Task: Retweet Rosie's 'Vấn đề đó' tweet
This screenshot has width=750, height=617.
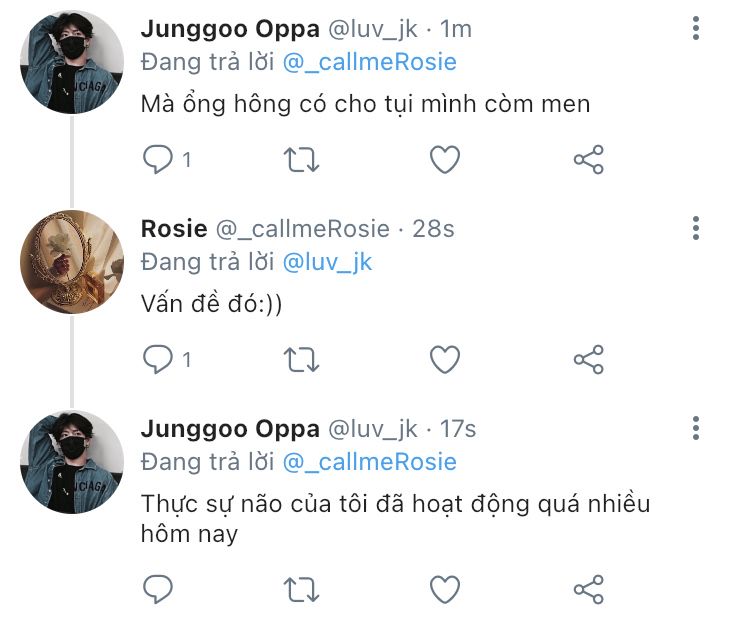Action: click(301, 359)
